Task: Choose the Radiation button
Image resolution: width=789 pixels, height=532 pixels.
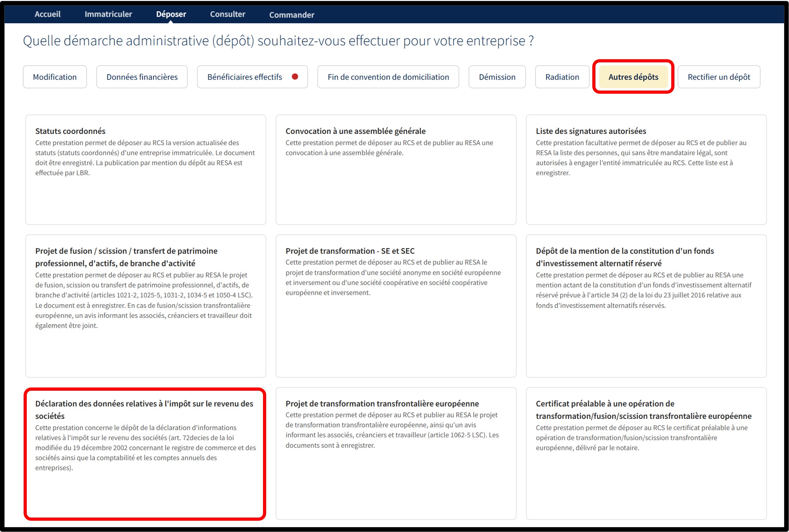Action: 562,77
